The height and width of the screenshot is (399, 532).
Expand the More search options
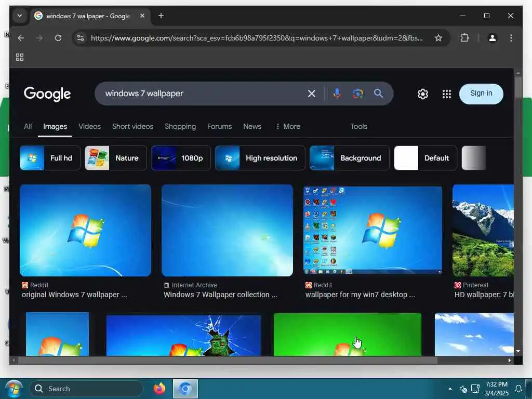point(288,126)
